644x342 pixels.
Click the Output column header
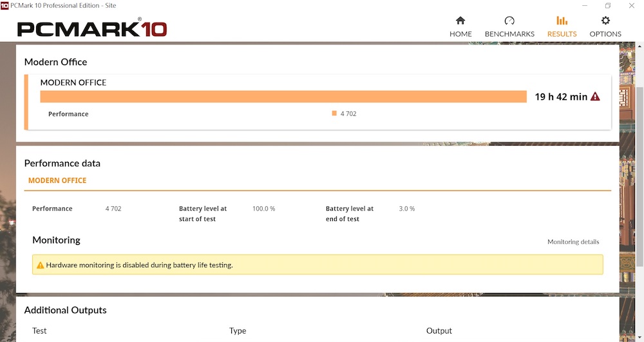(439, 331)
